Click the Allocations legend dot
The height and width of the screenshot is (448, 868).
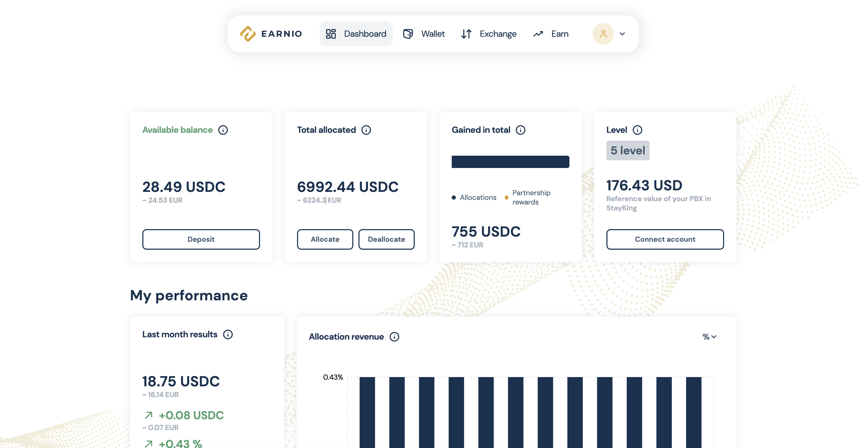[x=454, y=198]
